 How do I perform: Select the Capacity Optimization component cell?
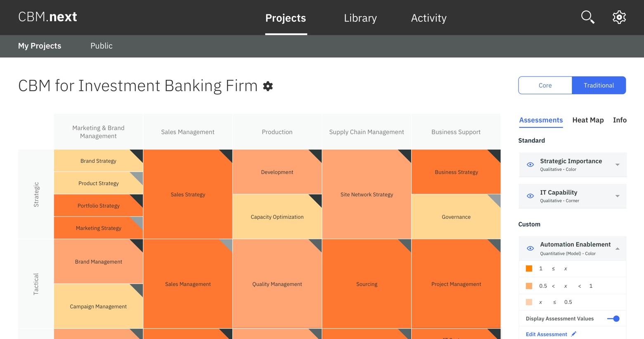coord(277,217)
